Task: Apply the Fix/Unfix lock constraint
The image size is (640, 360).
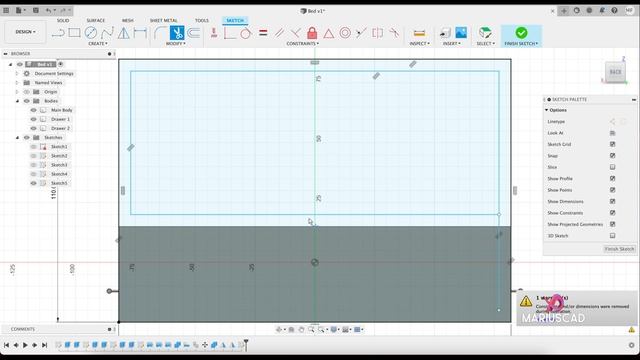Action: point(312,33)
